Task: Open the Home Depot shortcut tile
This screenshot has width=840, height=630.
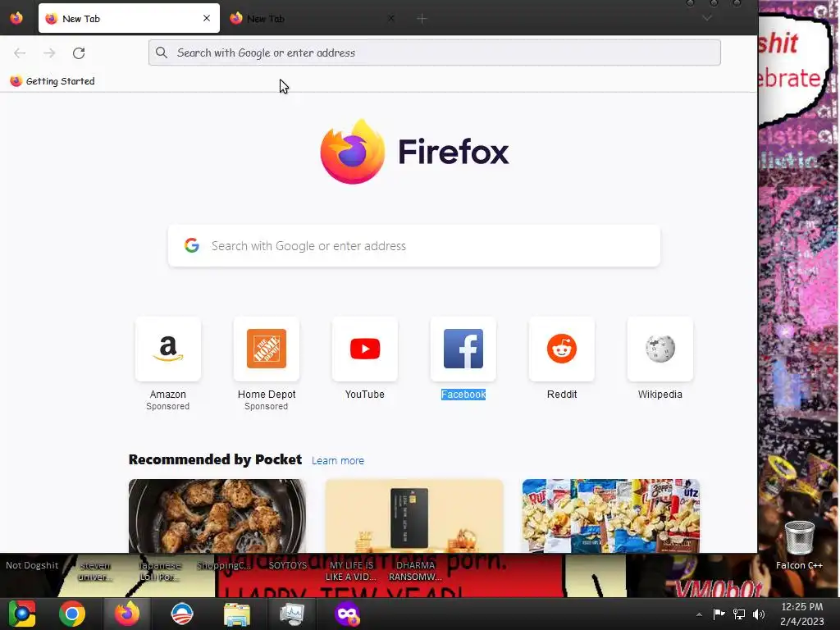Action: coord(267,349)
